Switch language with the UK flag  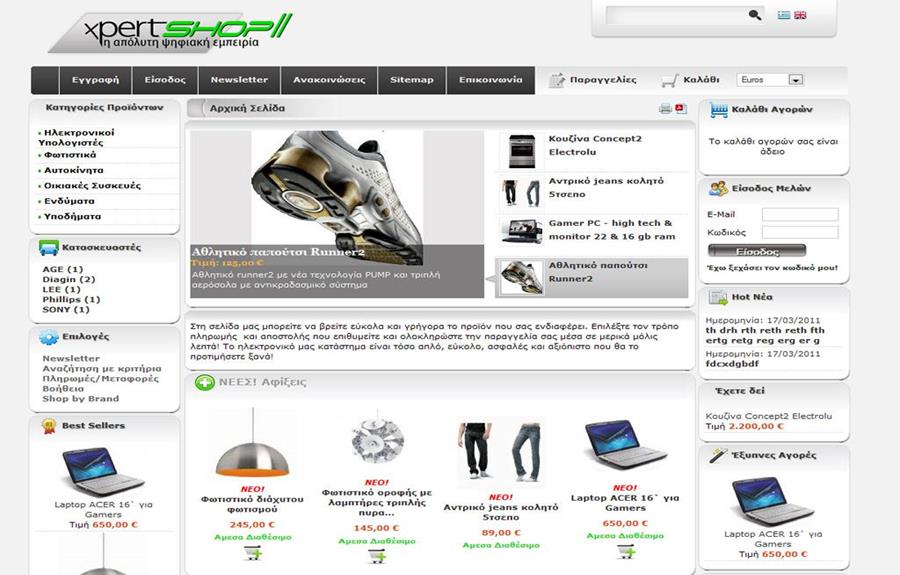(800, 15)
